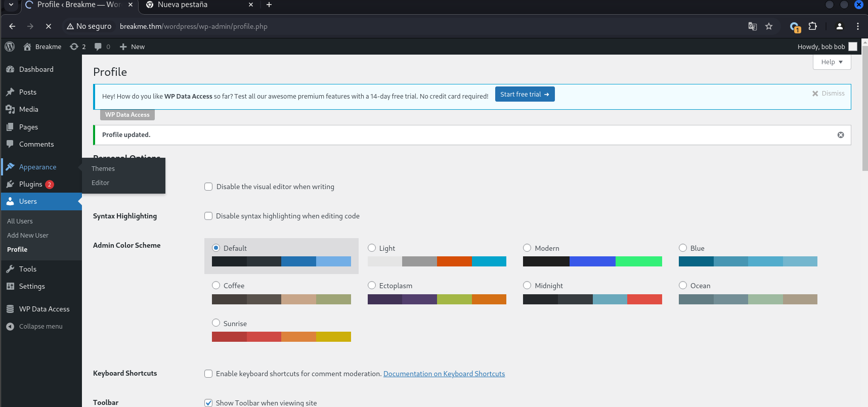This screenshot has width=868, height=407.
Task: Select the Midnight admin color scheme
Action: pos(527,286)
